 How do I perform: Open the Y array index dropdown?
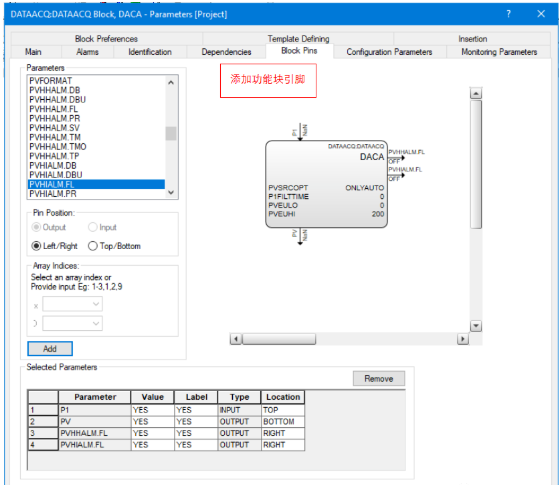point(72,323)
